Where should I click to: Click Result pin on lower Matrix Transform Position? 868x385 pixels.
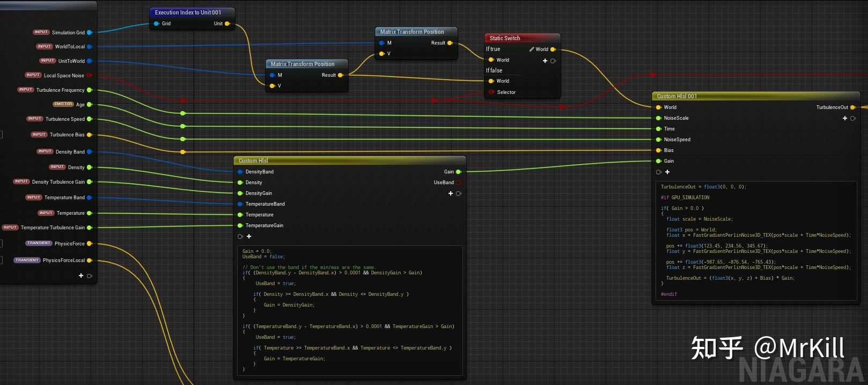pos(340,75)
